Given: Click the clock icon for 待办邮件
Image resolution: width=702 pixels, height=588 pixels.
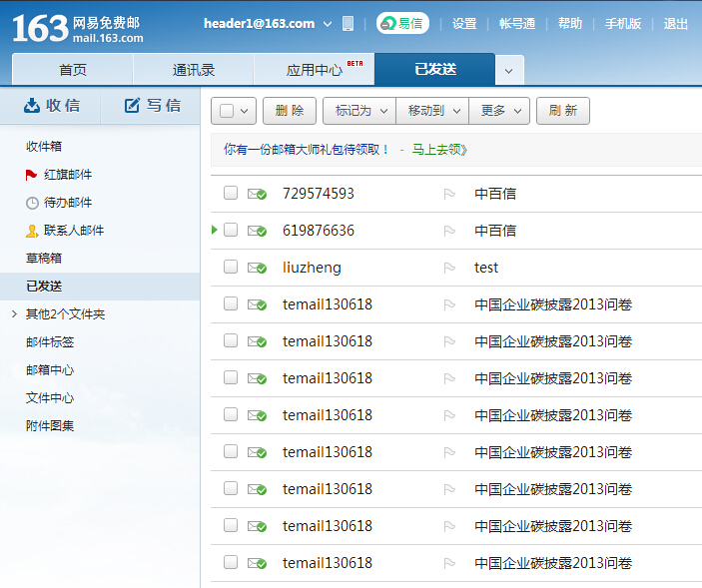Looking at the screenshot, I should pyautogui.click(x=32, y=204).
